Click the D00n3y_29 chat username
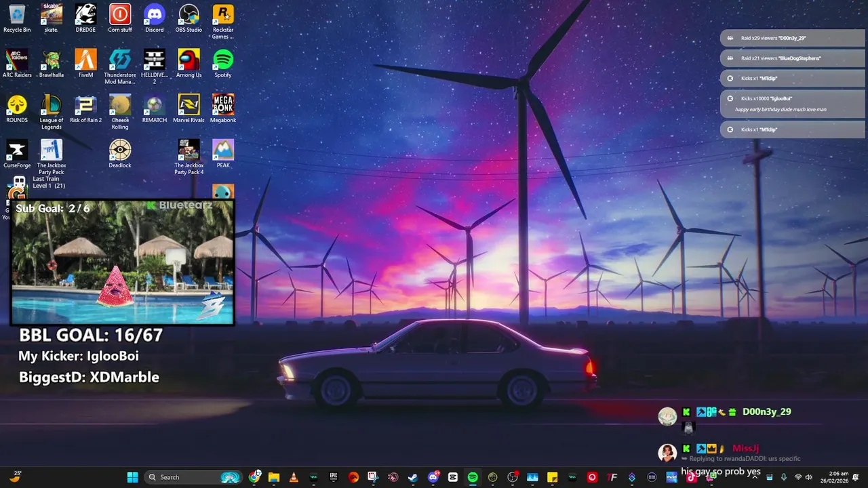This screenshot has width=868, height=488. (x=766, y=412)
